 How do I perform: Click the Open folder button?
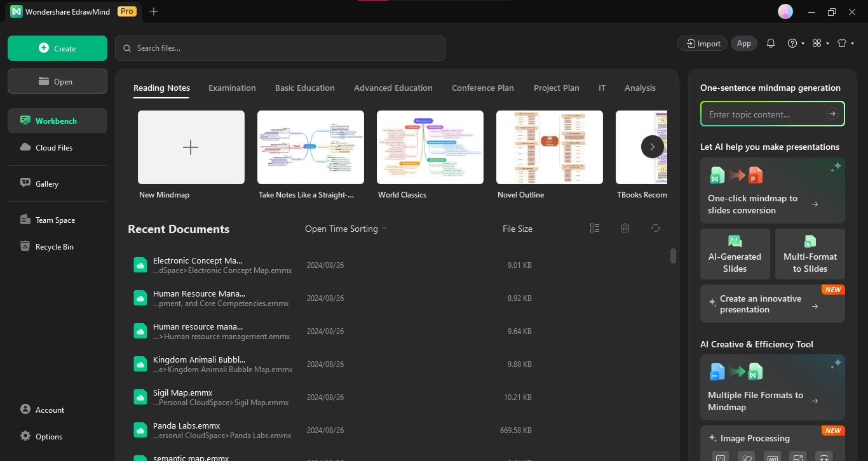point(57,81)
